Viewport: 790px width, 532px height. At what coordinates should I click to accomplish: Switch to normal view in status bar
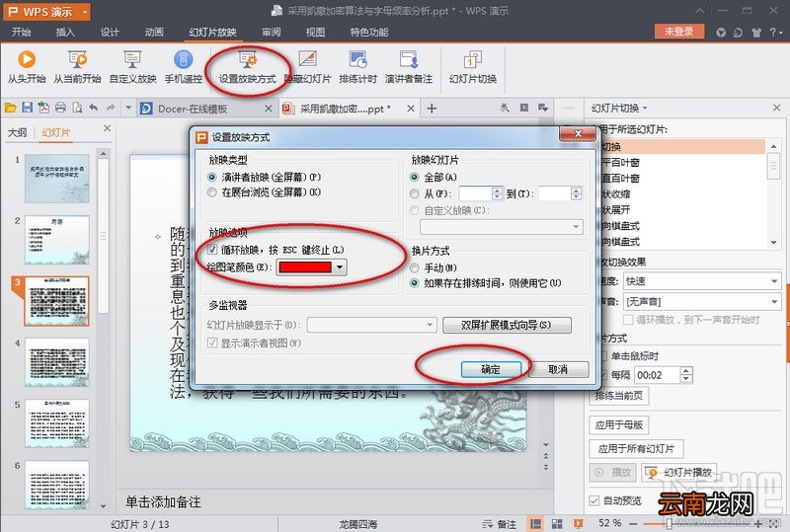[535, 524]
